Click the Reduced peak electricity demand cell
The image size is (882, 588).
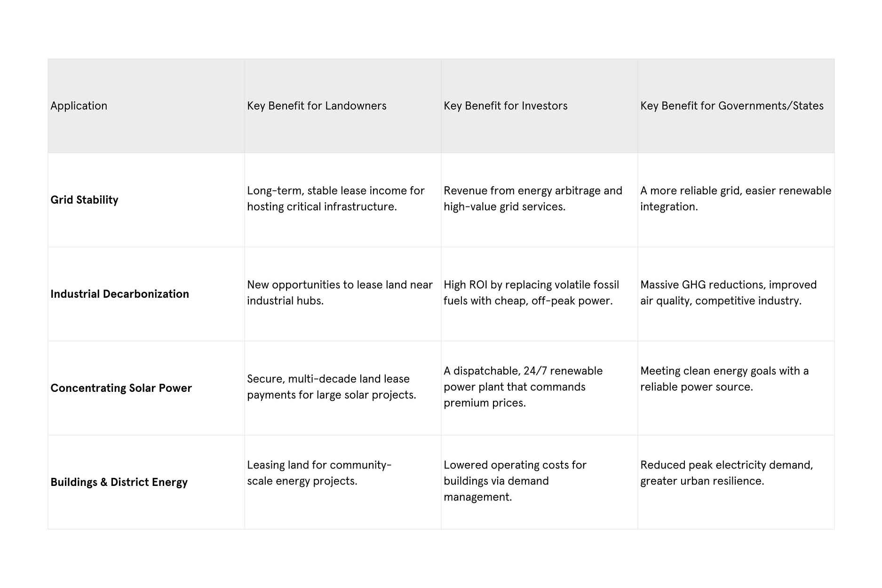point(726,473)
